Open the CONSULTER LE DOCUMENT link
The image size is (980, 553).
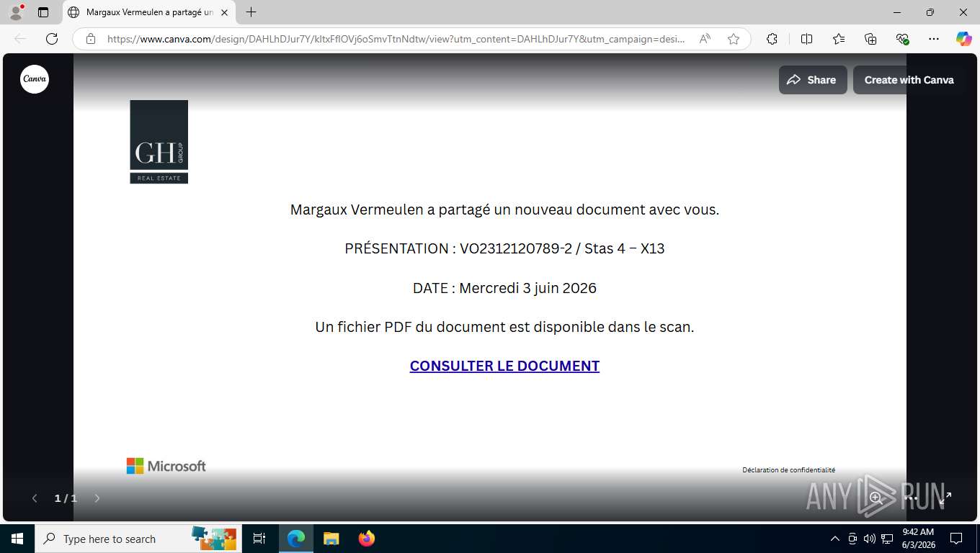click(x=504, y=366)
